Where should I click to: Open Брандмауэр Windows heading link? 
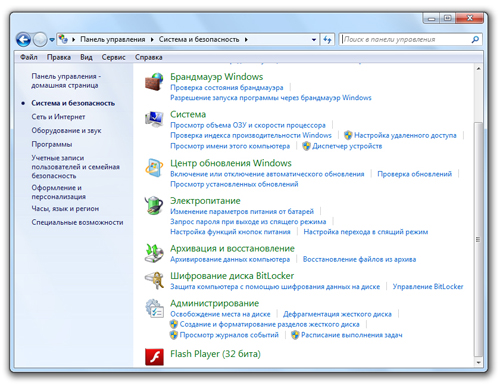216,77
